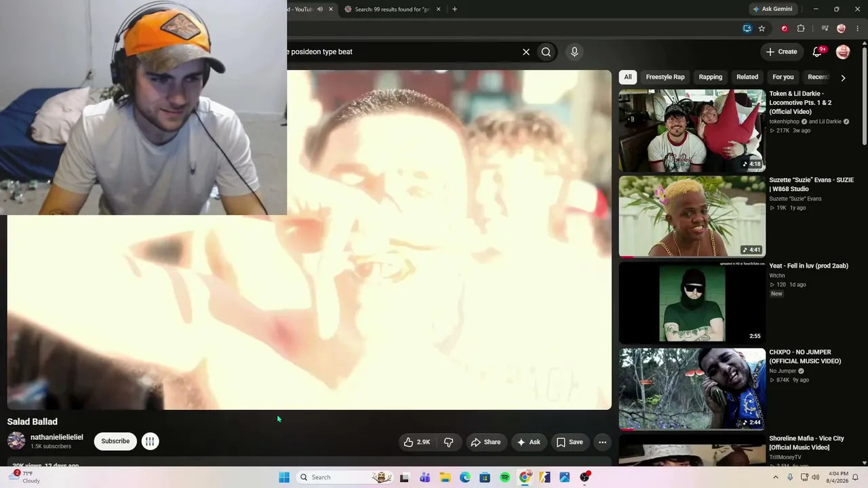Open CHXPO - NO JUMPER video title

coord(805,357)
